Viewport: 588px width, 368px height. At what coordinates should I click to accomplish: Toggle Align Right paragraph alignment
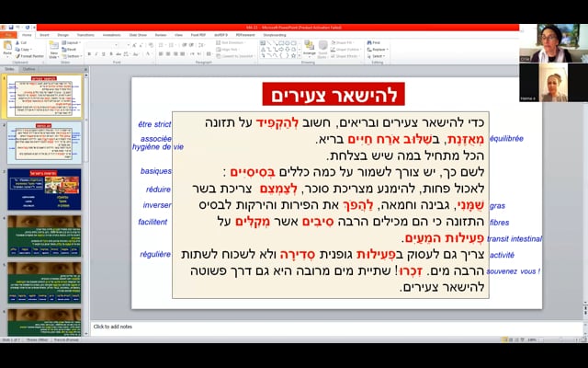pyautogui.click(x=175, y=54)
